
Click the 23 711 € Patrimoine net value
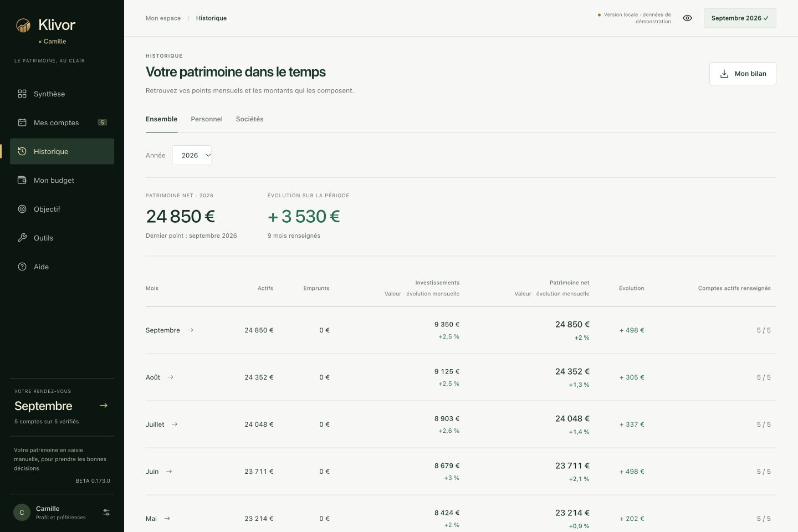click(x=572, y=465)
